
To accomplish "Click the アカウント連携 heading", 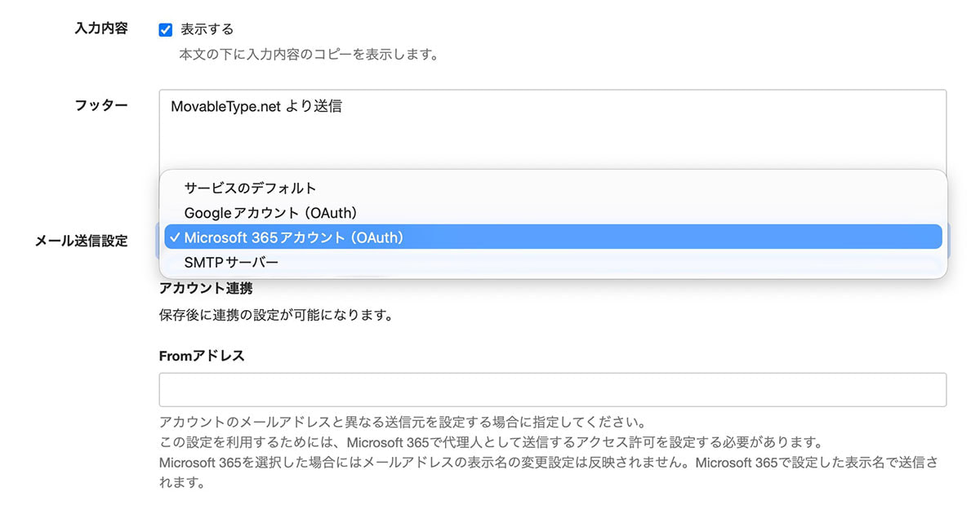I will tap(205, 288).
